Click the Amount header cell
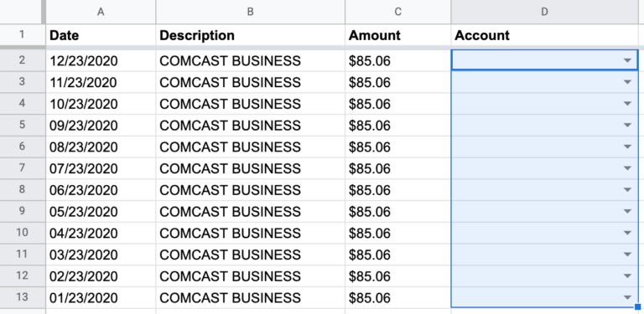 pos(398,35)
